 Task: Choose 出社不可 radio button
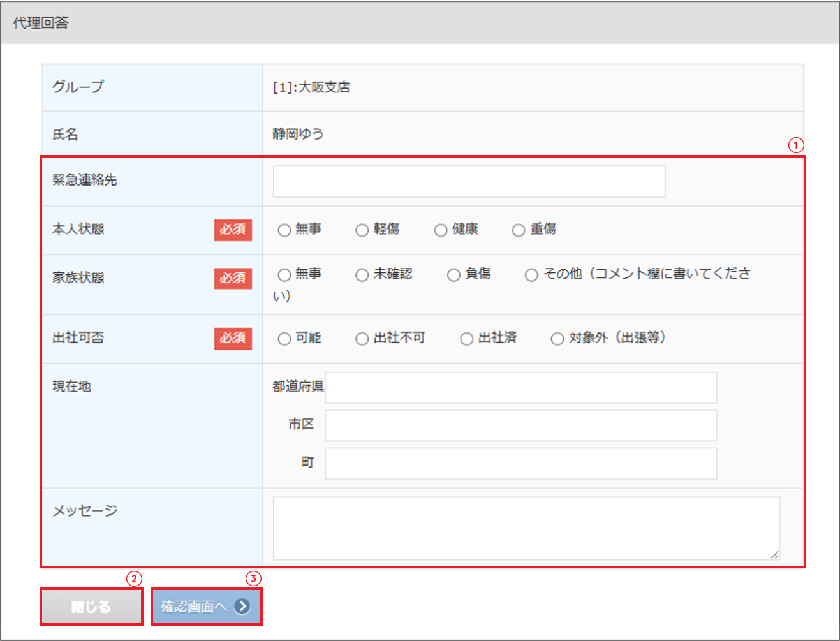362,339
